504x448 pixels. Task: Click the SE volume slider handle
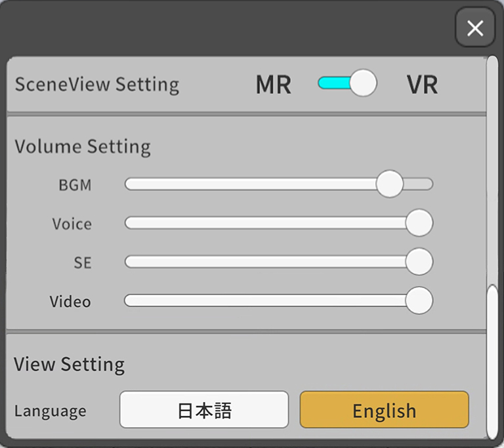[x=419, y=262]
